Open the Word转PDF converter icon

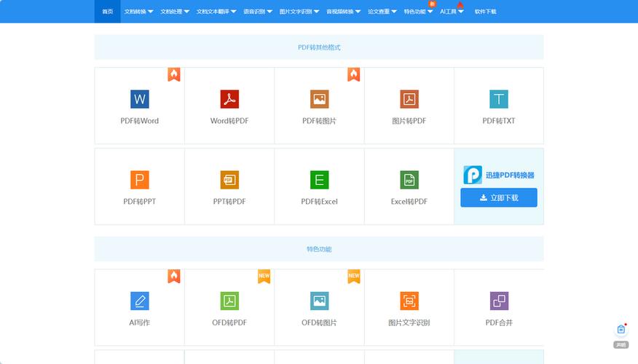[229, 99]
